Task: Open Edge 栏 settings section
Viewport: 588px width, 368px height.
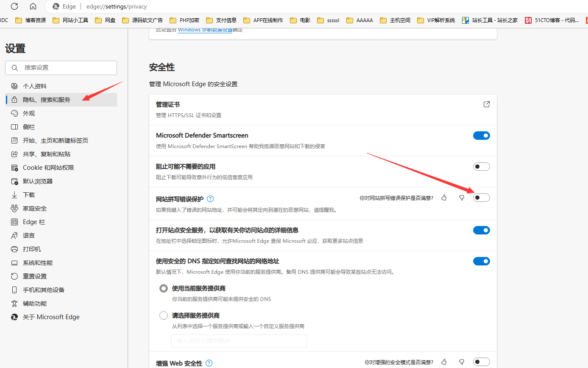Action: click(x=61, y=222)
